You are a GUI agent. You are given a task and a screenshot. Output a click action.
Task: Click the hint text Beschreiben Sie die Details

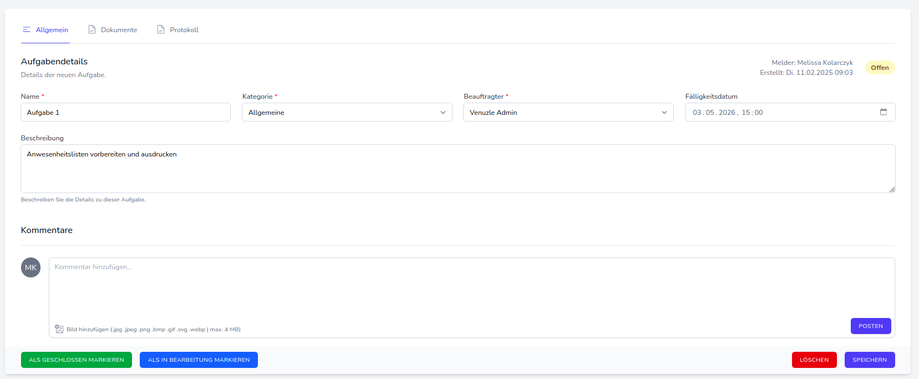coord(83,200)
